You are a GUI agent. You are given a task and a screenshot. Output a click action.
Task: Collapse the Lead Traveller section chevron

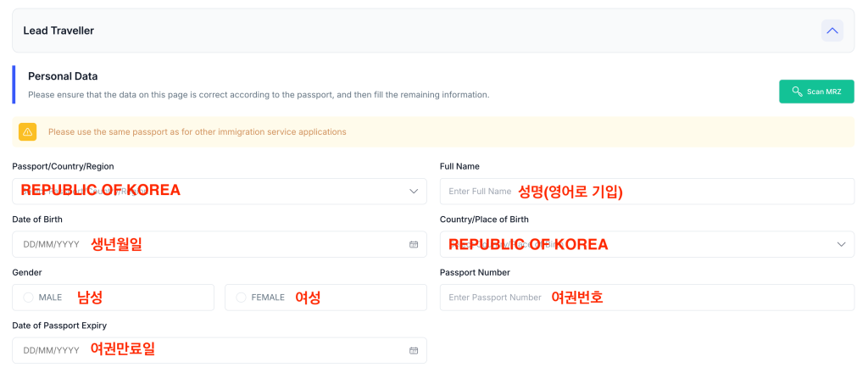click(832, 31)
